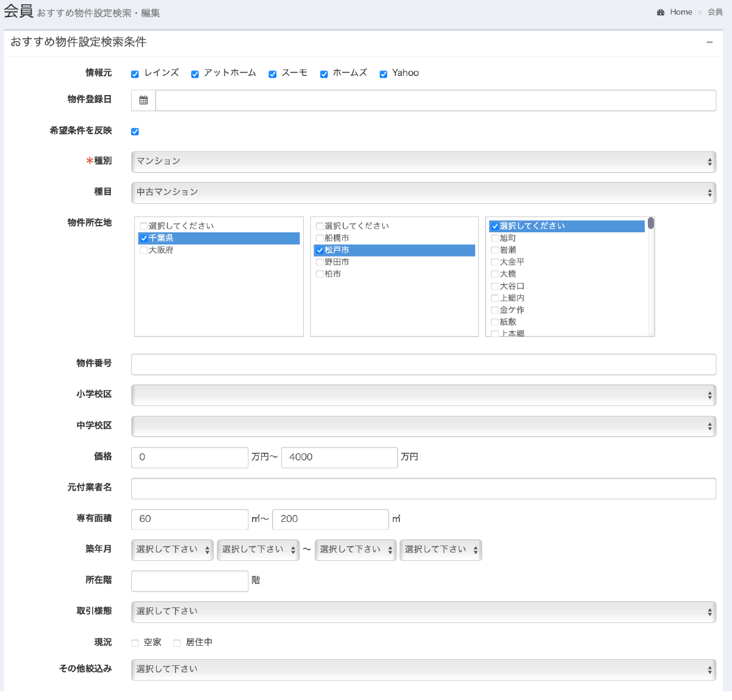Open the first 築年月 start dropdown
The height and width of the screenshot is (700, 732).
click(x=172, y=550)
